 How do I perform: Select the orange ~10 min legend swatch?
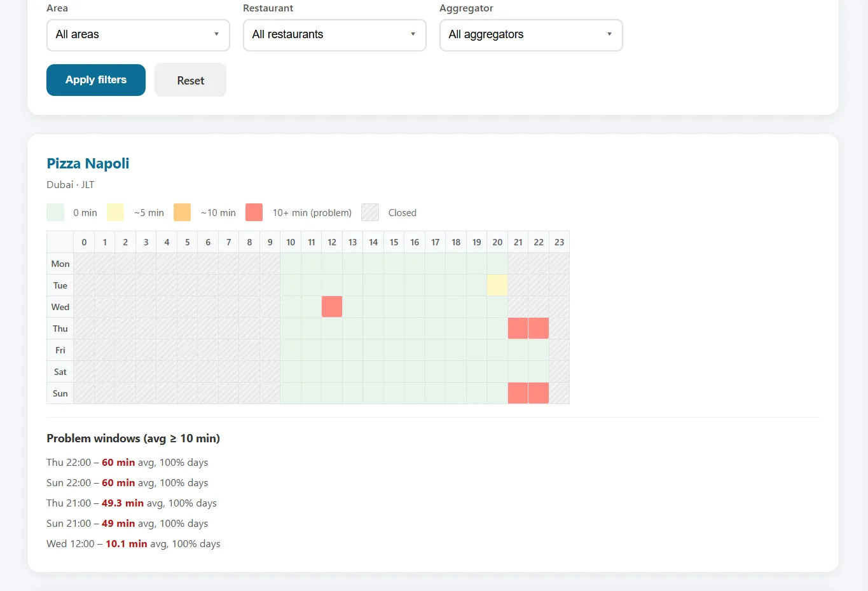coord(183,212)
